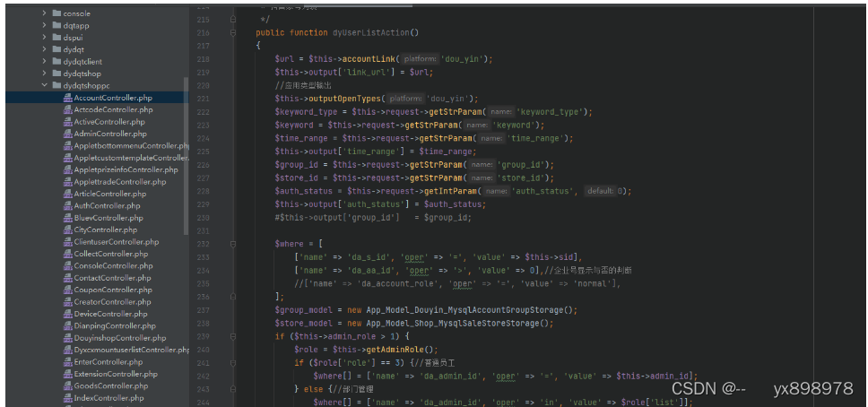The image size is (868, 407).
Task: Open DouyinshopController.php in project tree
Action: pos(120,338)
